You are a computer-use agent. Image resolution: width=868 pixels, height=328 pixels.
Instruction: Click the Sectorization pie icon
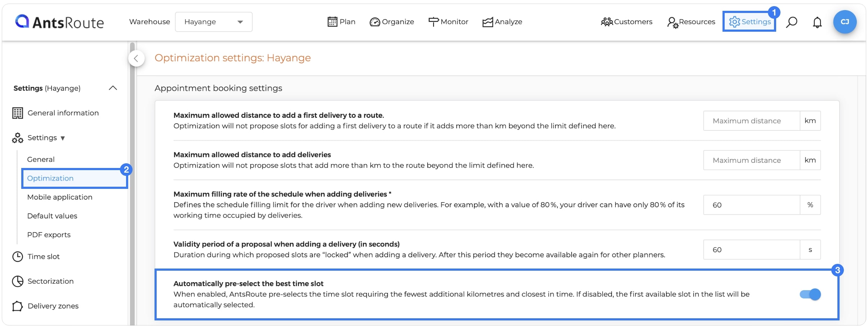pos(17,281)
